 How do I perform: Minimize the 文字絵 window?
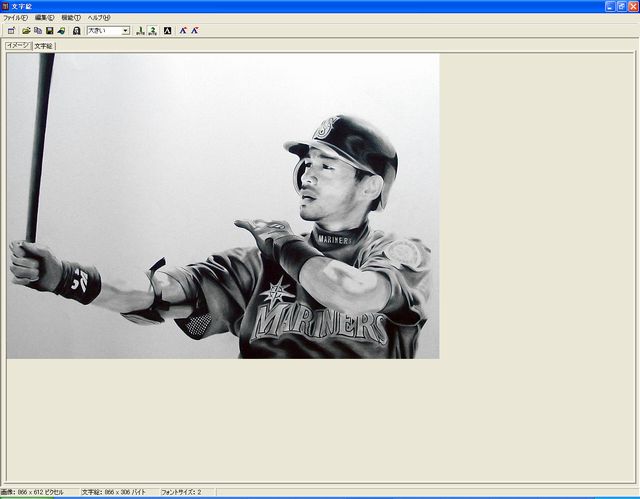[610, 6]
